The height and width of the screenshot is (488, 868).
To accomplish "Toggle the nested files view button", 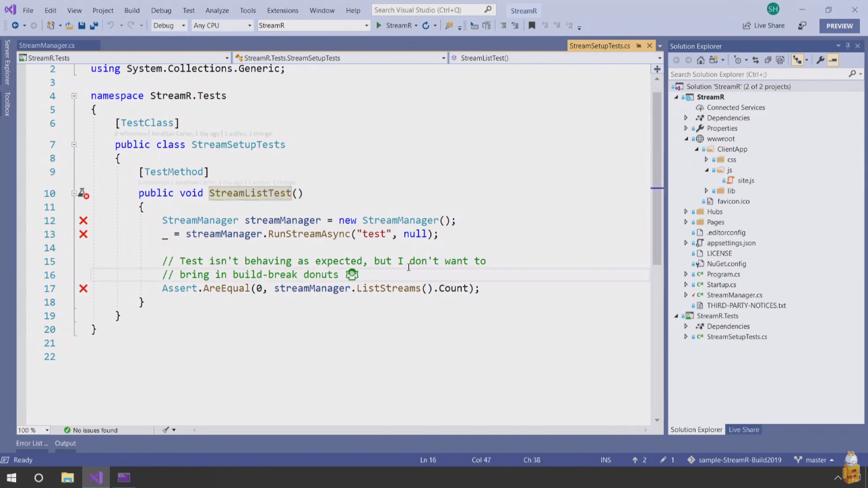I will click(x=797, y=60).
